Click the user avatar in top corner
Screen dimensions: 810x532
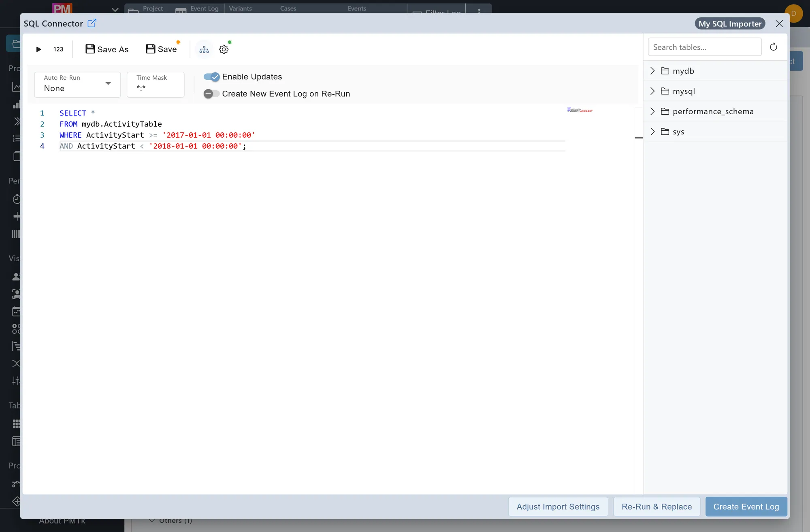pyautogui.click(x=793, y=13)
